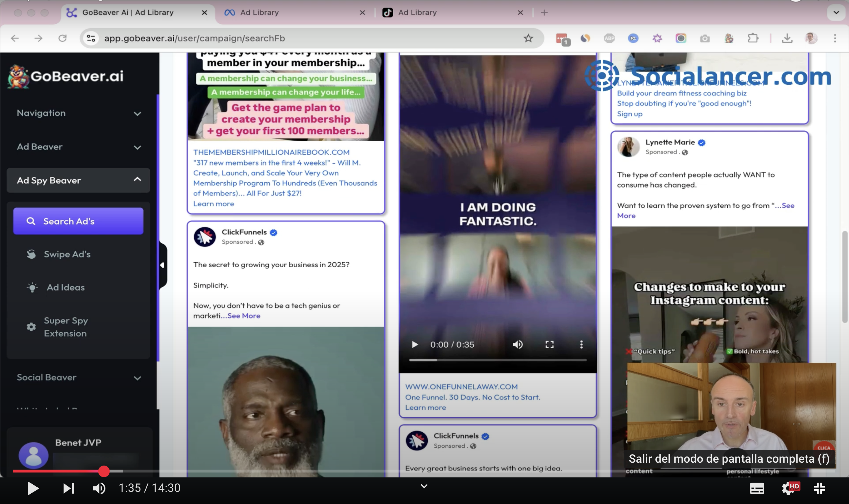
Task: Bookmark this page with the star icon
Action: (528, 38)
